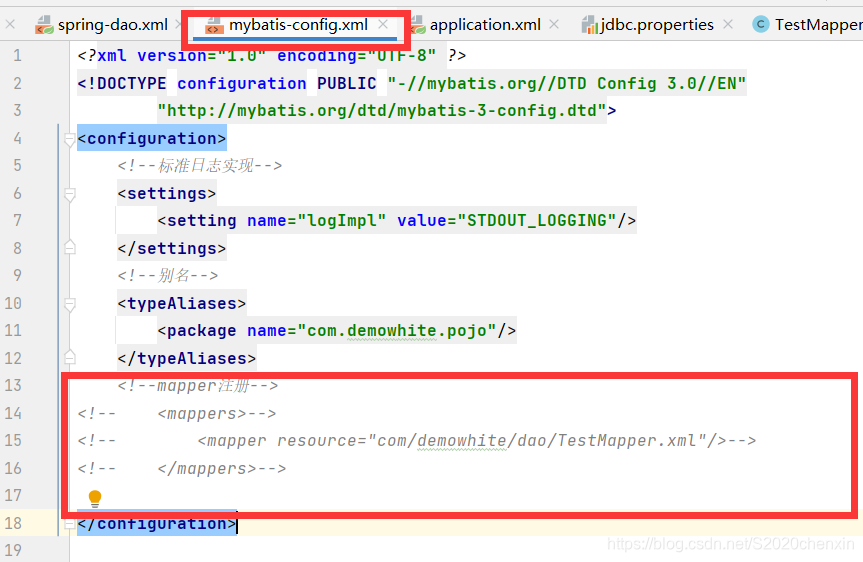The width and height of the screenshot is (863, 562).
Task: Click the closing settings tag
Action: coord(172,248)
